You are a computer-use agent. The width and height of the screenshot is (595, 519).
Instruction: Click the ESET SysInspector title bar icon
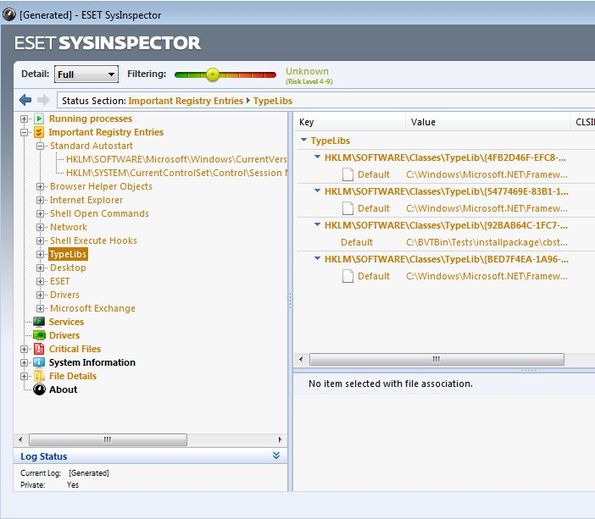coord(9,15)
